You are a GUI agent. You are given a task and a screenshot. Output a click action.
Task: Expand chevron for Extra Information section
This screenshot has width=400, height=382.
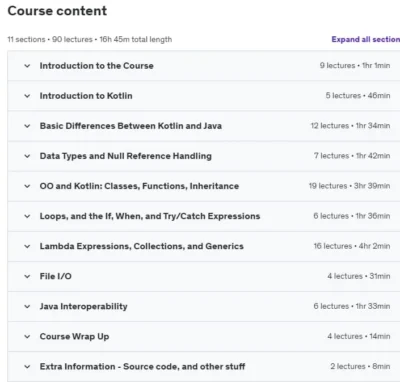(x=27, y=367)
